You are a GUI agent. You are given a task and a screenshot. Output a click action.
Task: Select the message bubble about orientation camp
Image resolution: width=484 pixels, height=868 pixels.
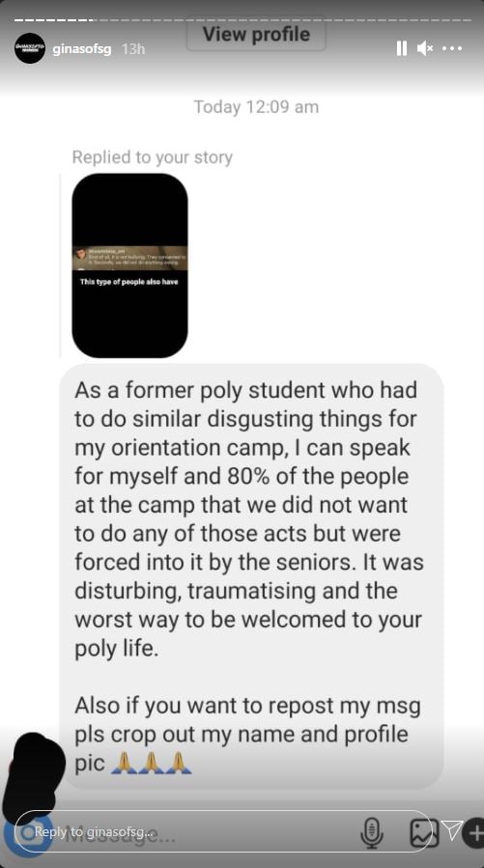[251, 575]
